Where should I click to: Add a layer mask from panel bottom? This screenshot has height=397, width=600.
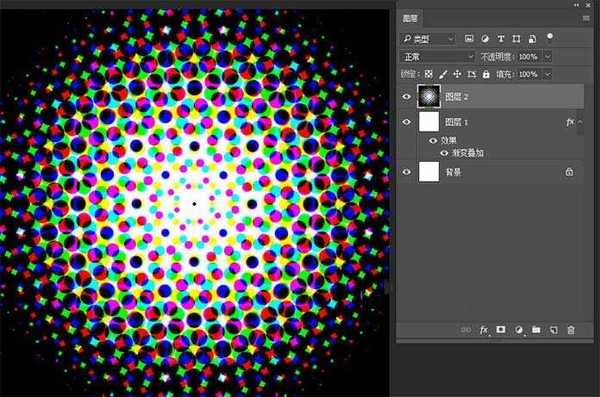click(x=501, y=330)
